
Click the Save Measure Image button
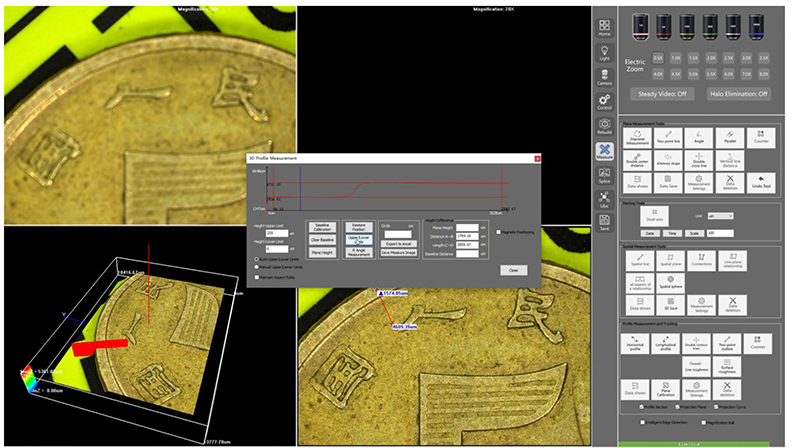(x=398, y=253)
